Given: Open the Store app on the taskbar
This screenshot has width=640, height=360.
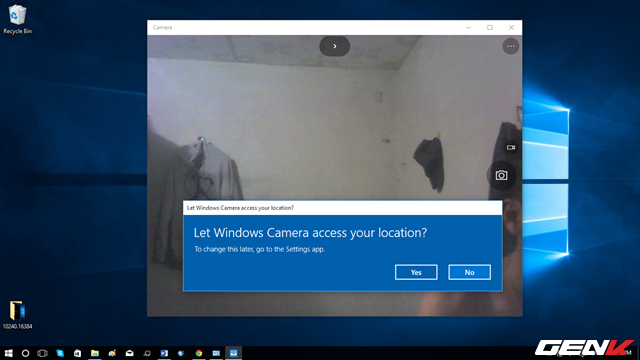Looking at the screenshot, I should click(x=77, y=353).
